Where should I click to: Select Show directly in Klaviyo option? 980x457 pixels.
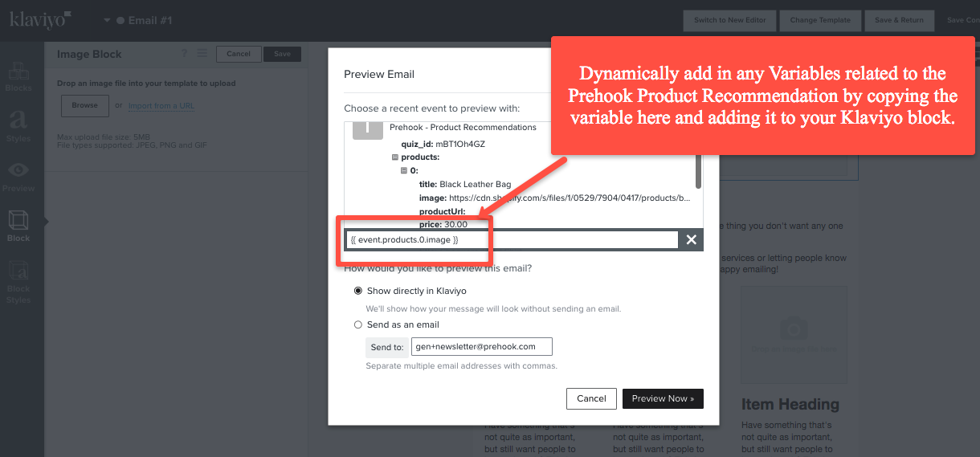[358, 291]
